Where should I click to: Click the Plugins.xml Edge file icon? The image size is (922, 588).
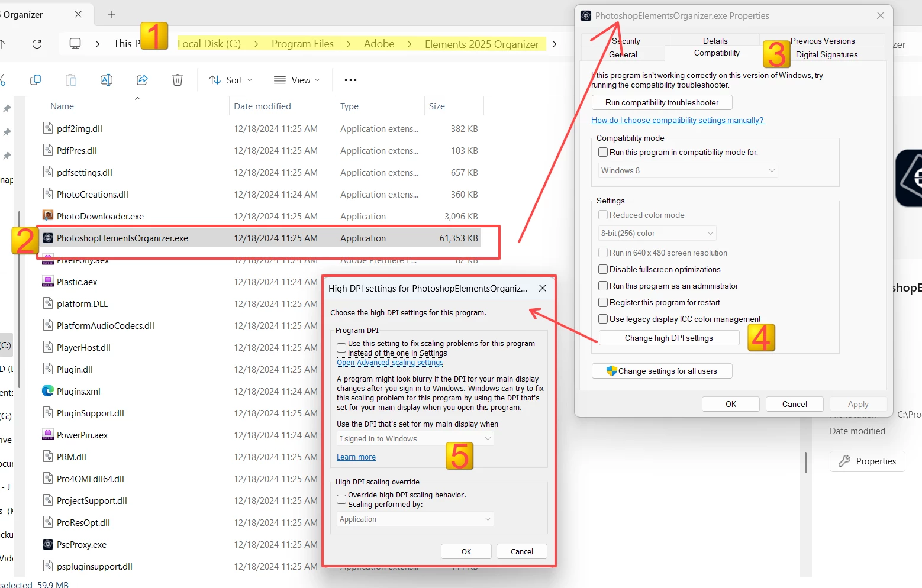click(48, 391)
